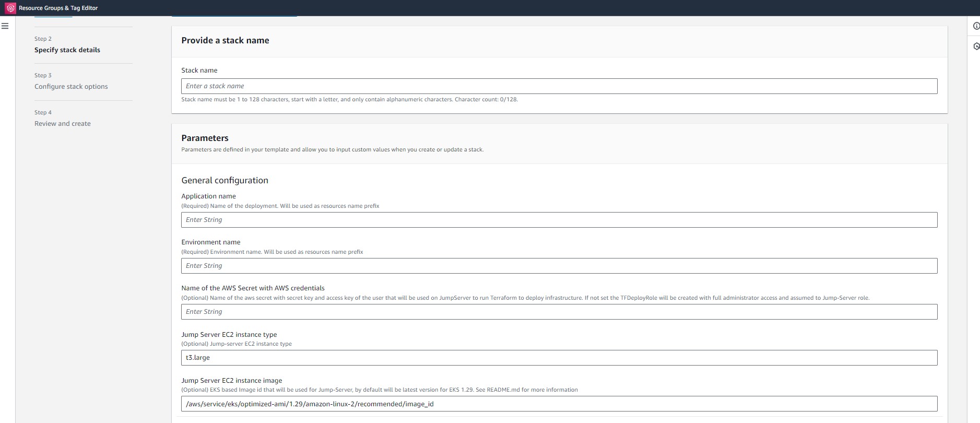Click the Resource Groups service icon
The width and height of the screenshot is (980, 423).
click(10, 8)
